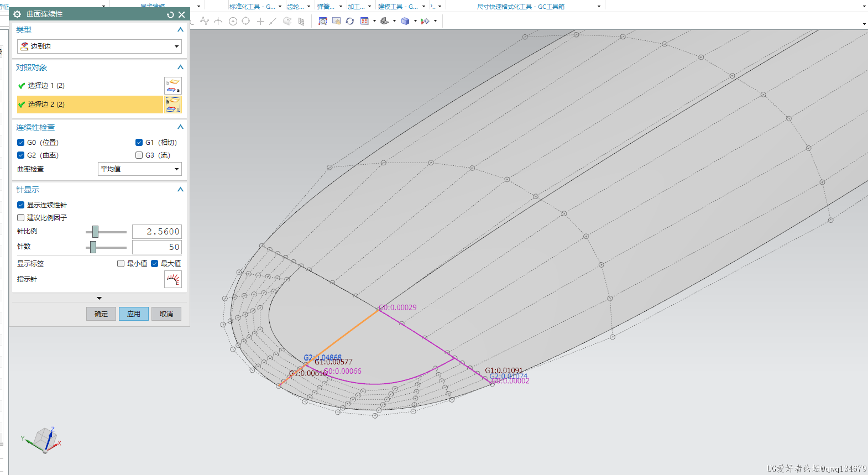Open the 加工 toolbar tab
868x475 pixels.
356,7
